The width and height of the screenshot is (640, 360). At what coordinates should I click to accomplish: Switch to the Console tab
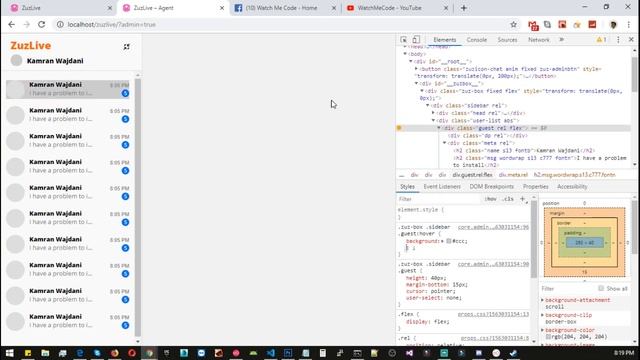(476, 40)
